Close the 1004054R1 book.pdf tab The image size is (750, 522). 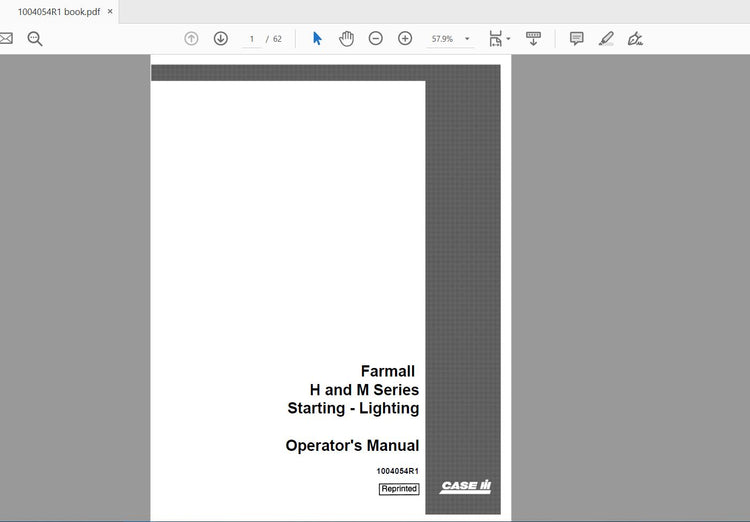pyautogui.click(x=110, y=11)
